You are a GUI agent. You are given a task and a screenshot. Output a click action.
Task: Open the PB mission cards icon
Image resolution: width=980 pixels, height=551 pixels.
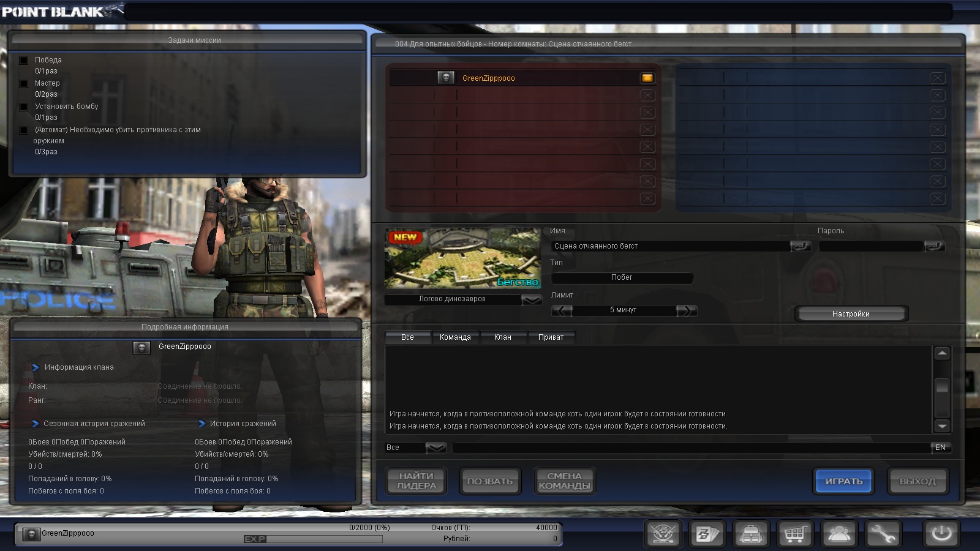click(x=707, y=534)
